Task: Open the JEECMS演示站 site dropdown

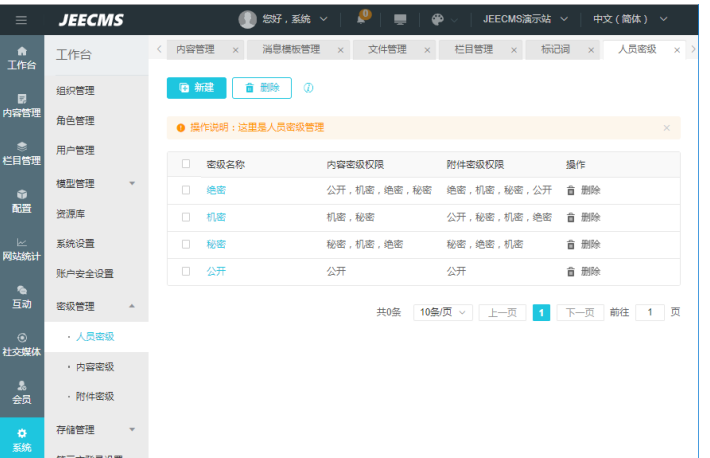Action: pyautogui.click(x=525, y=19)
